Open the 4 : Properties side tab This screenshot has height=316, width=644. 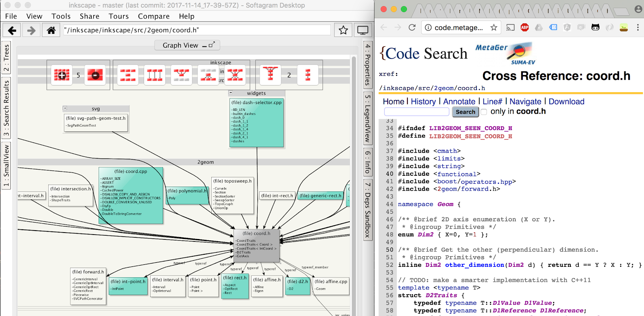(x=367, y=64)
